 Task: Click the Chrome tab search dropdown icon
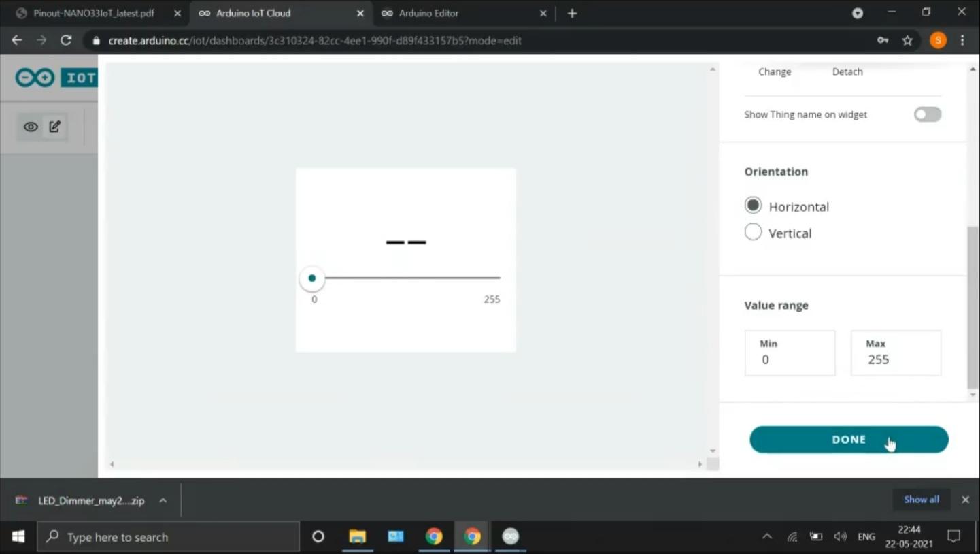pos(858,13)
